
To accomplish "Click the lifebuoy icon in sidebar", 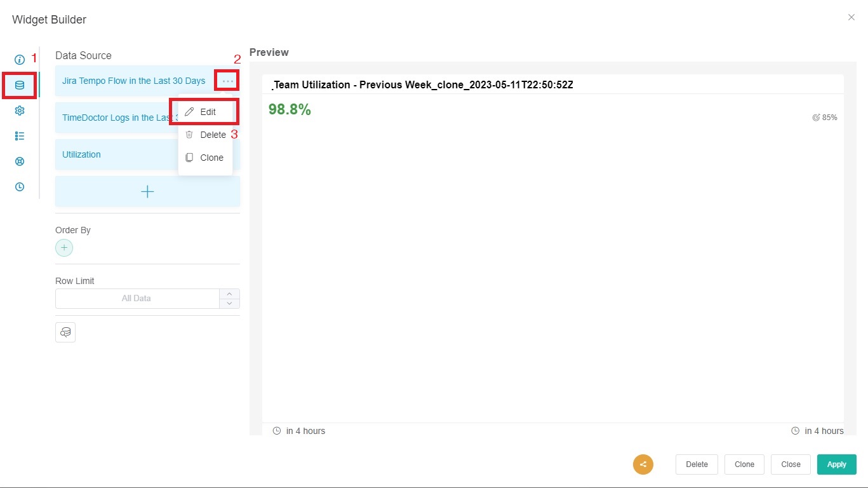I will (x=20, y=161).
